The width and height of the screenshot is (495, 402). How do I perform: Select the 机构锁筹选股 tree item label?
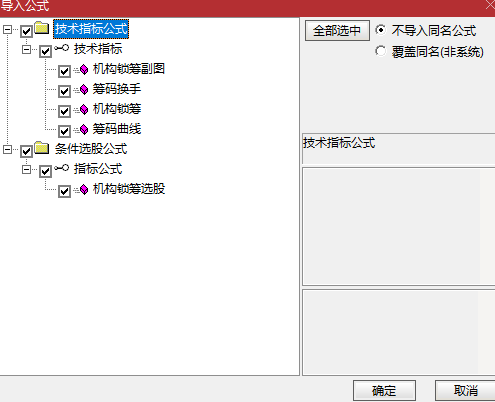(x=129, y=189)
